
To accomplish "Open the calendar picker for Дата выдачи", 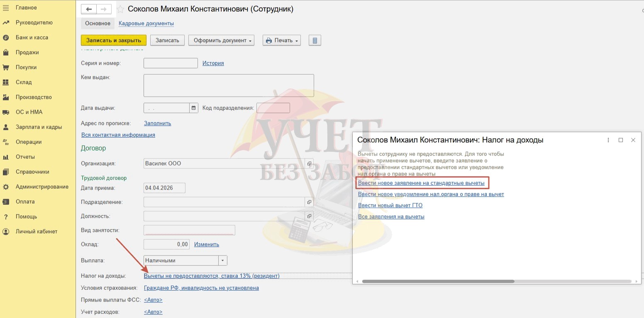I will (193, 108).
